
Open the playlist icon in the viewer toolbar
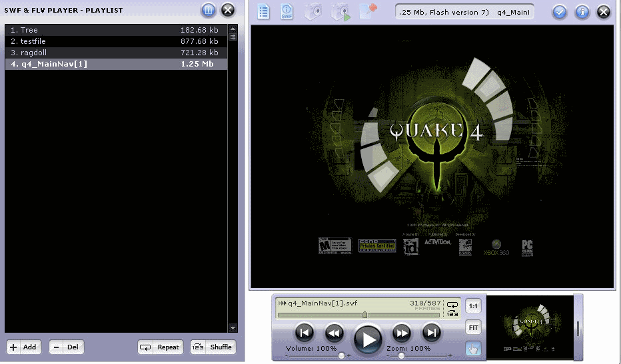[x=264, y=12]
